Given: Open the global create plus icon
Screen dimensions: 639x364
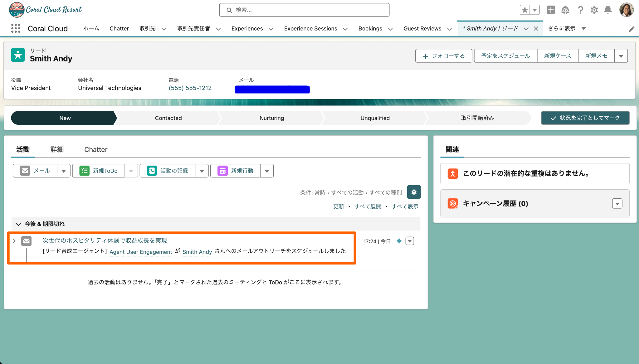Looking at the screenshot, I should click(551, 10).
